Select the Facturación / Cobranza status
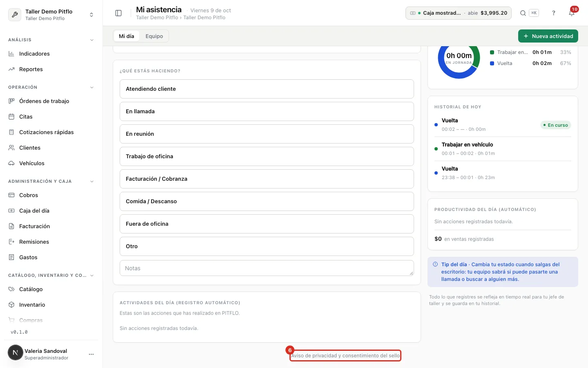The height and width of the screenshot is (368, 588). click(267, 179)
